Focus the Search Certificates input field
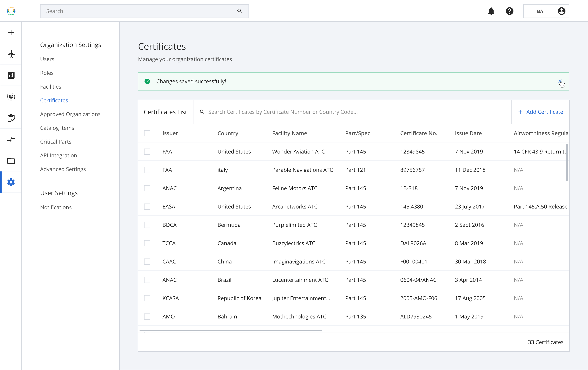This screenshot has width=588, height=370. 352,112
